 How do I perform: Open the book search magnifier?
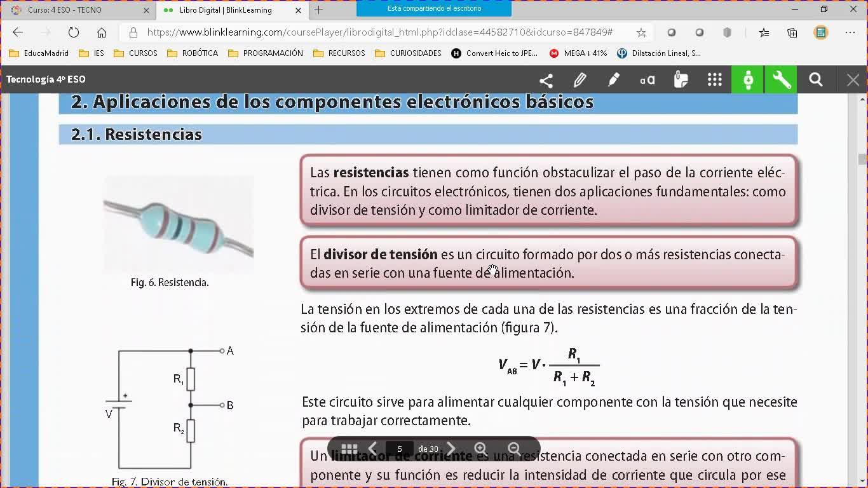coord(816,80)
